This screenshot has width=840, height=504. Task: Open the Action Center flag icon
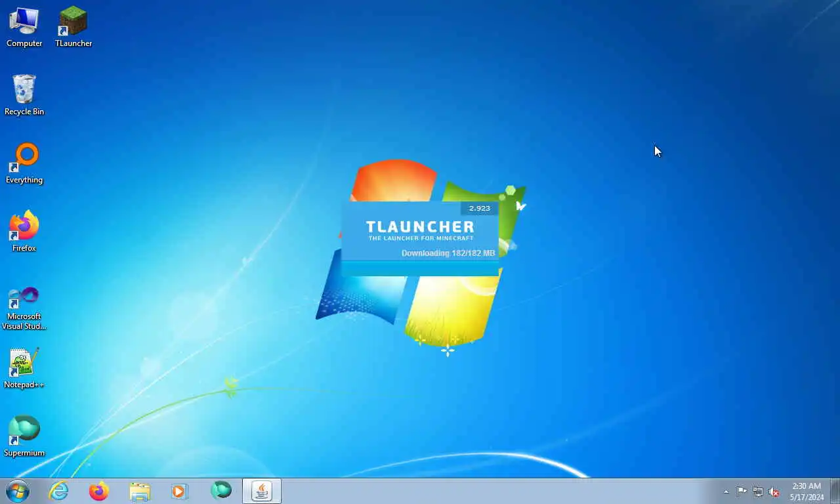pos(742,492)
